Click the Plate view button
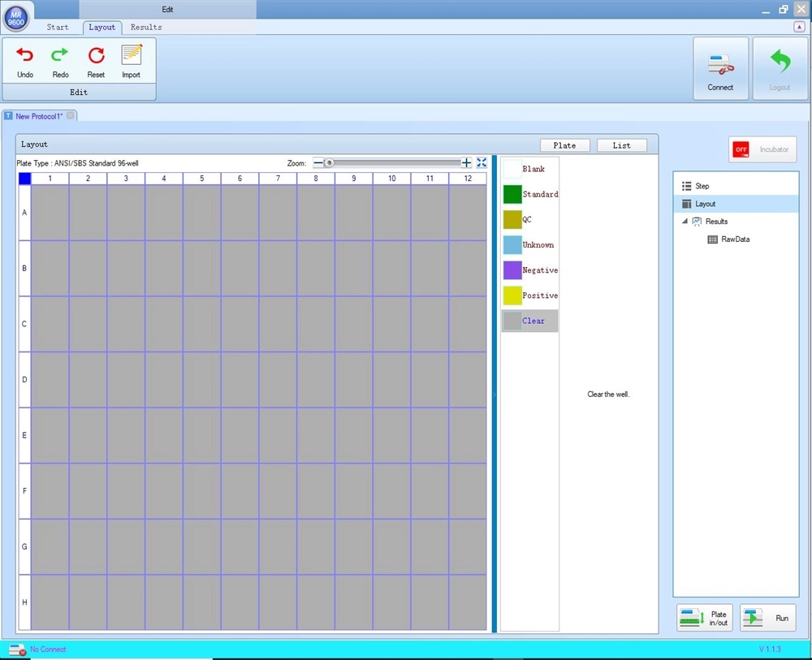Screen dimensions: 812x660 tap(564, 145)
